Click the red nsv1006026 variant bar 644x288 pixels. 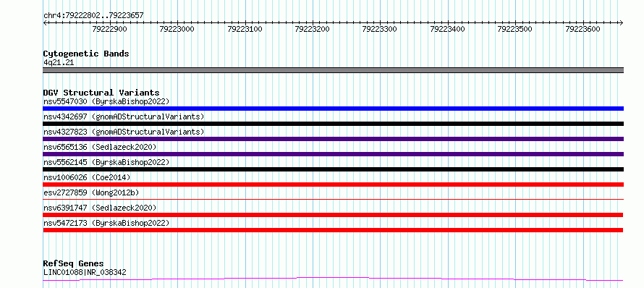coord(333,185)
